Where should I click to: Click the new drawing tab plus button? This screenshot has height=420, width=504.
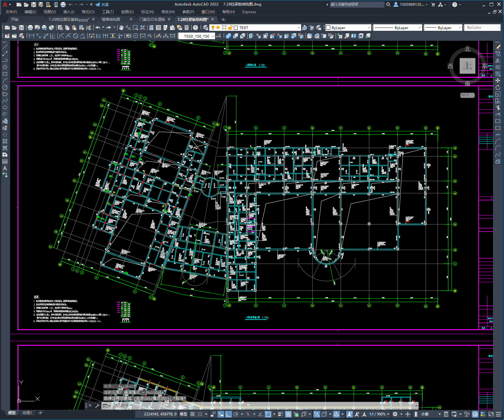pyautogui.click(x=223, y=20)
